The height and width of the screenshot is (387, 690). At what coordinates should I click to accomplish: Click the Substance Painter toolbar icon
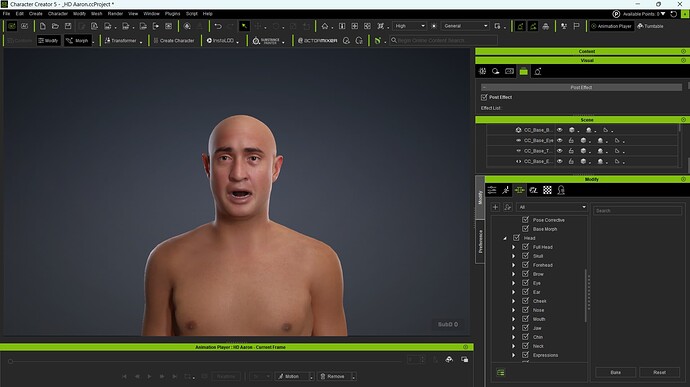pos(266,41)
